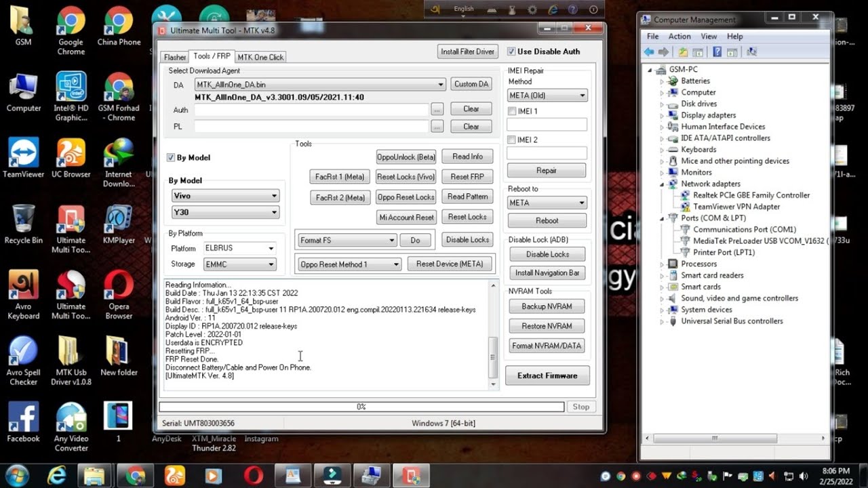Select Opera Browser desktop icon

tap(119, 296)
